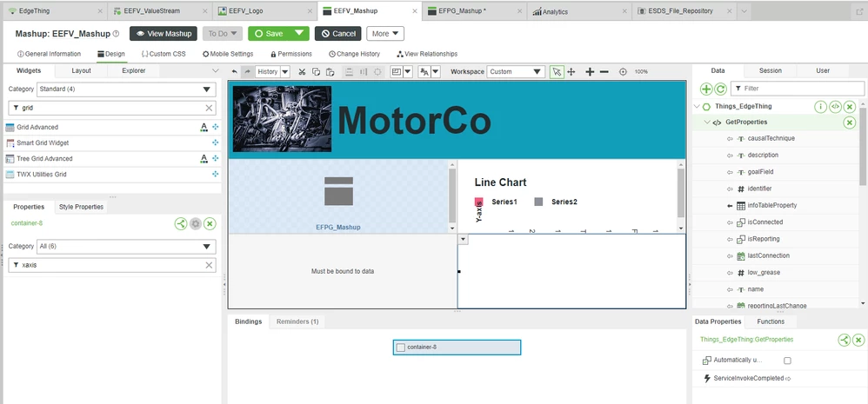868x404 pixels.
Task: Open Permissions section
Action: 291,54
